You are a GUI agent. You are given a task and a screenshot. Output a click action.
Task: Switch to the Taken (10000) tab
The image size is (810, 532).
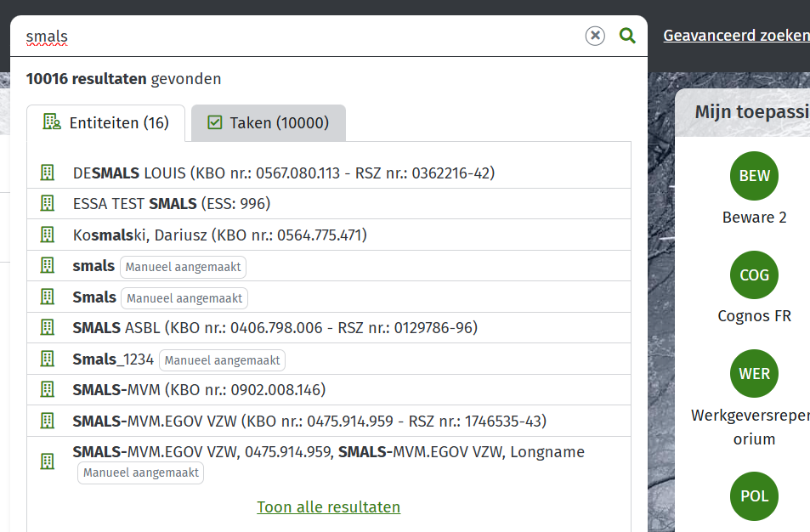point(268,123)
